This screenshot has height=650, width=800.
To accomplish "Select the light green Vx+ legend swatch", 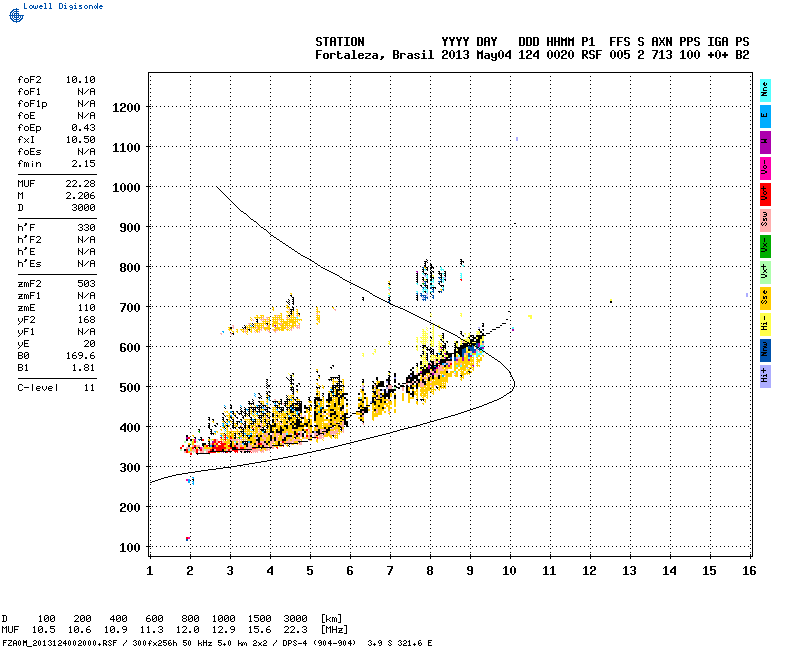I will [765, 272].
